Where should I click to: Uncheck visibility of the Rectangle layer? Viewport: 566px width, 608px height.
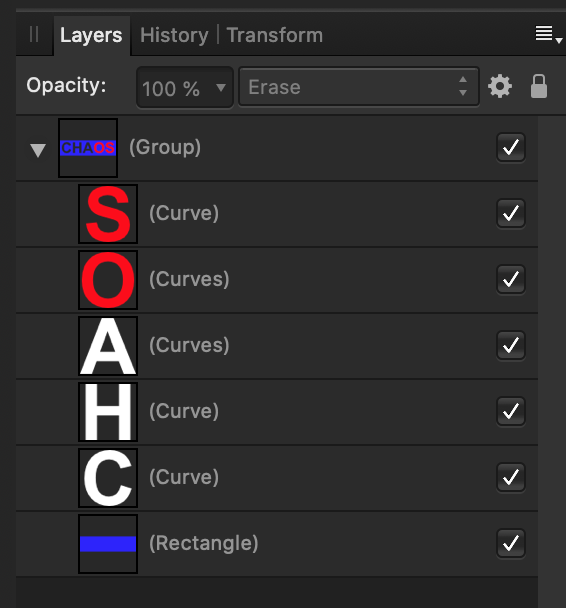point(511,543)
